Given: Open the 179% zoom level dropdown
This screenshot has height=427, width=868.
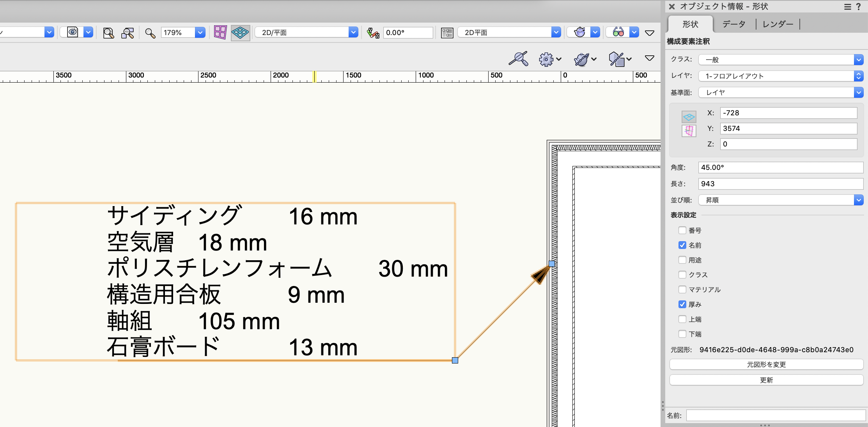Looking at the screenshot, I should (x=200, y=32).
